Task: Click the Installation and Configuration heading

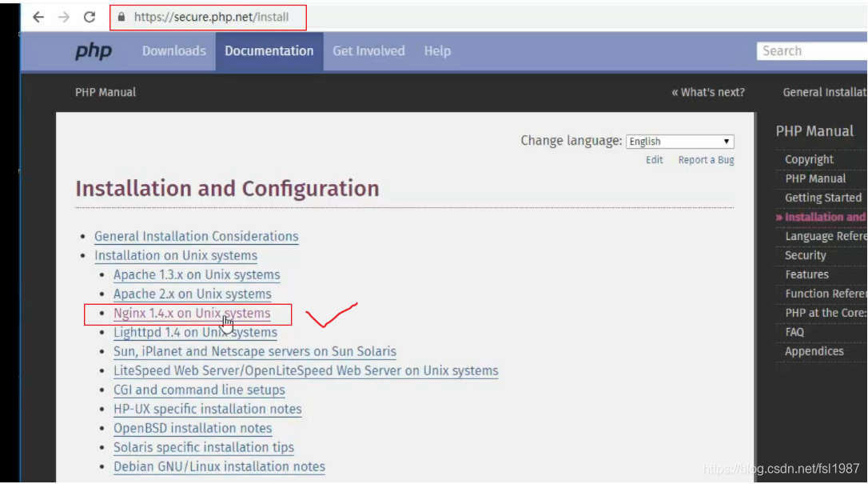Action: coord(227,189)
